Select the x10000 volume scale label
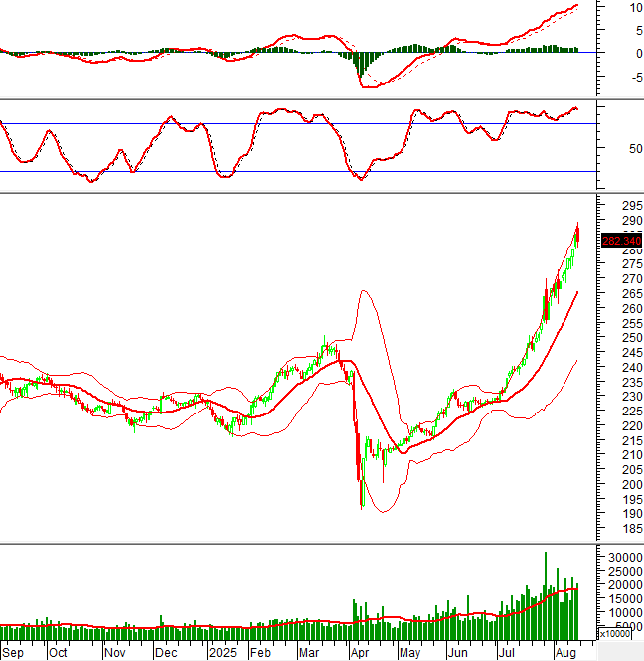This screenshot has height=661, width=644. (619, 634)
